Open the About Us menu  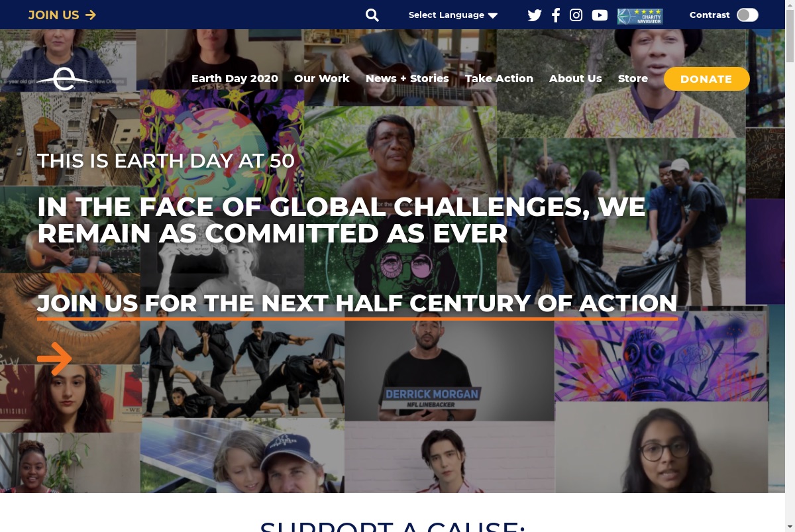coord(576,78)
